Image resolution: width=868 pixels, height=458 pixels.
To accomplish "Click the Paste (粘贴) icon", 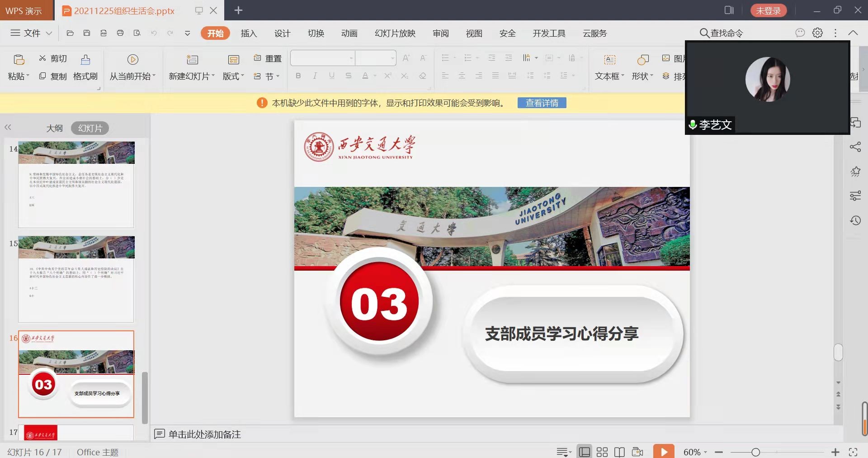I will tap(19, 59).
